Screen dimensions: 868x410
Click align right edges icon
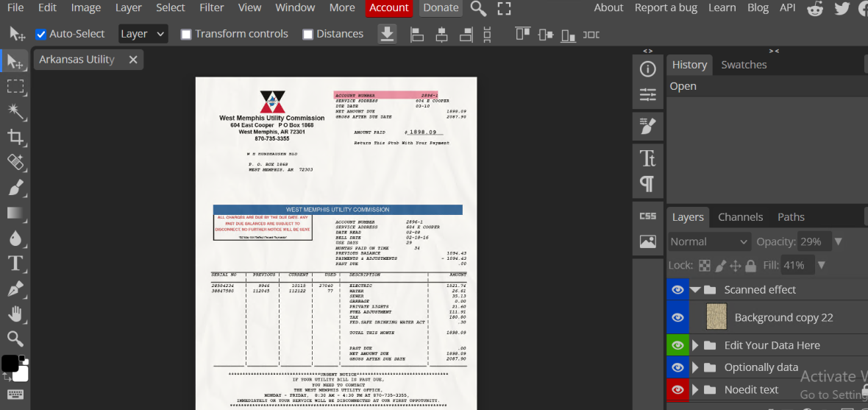(466, 35)
